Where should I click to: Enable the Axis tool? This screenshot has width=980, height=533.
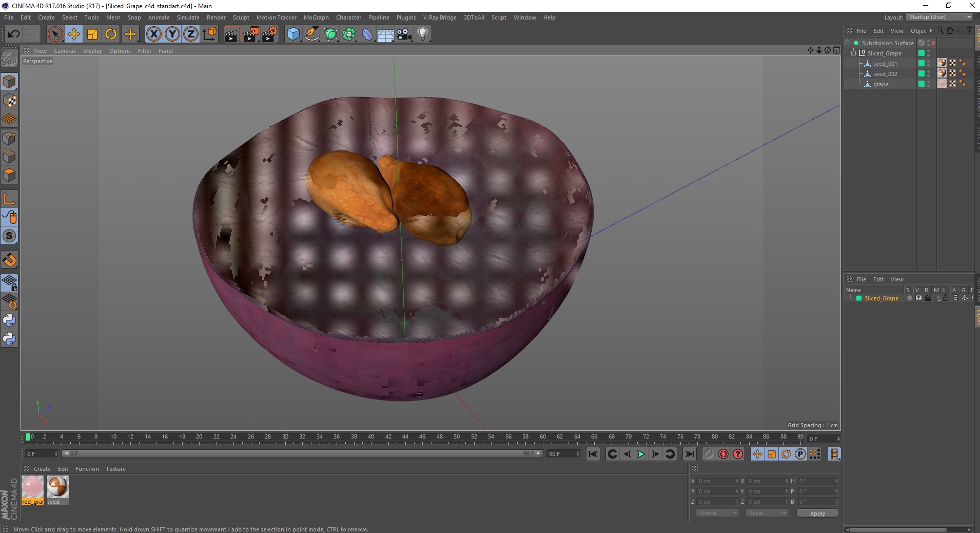[9, 199]
